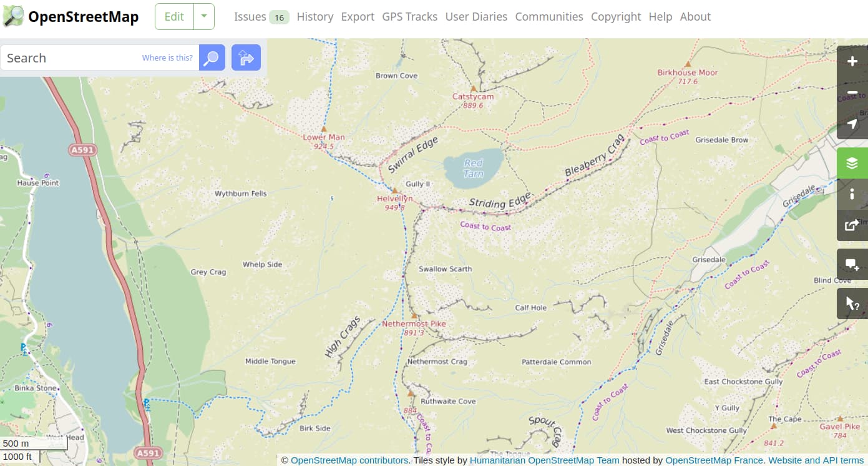This screenshot has width=868, height=466.
Task: Open the map Layers panel
Action: [x=852, y=164]
